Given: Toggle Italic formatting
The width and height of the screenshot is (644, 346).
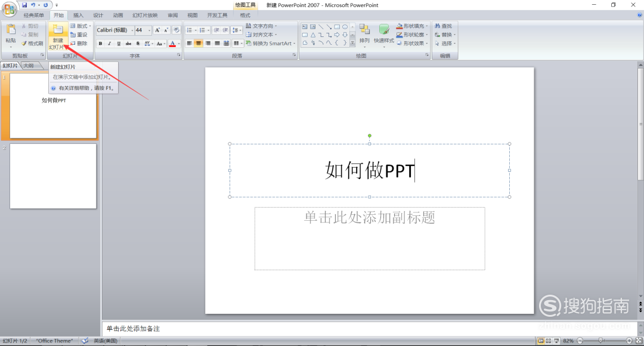Looking at the screenshot, I should [x=109, y=43].
